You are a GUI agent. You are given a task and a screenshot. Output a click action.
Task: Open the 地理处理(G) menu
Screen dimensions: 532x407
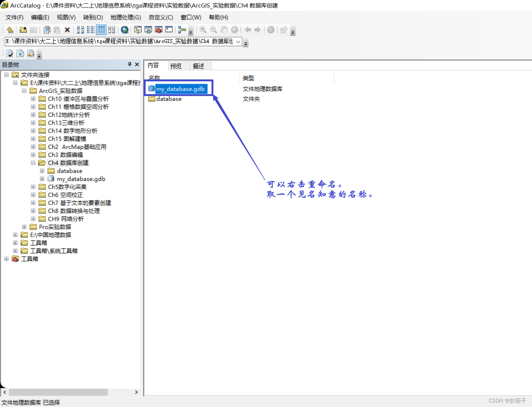(x=126, y=17)
